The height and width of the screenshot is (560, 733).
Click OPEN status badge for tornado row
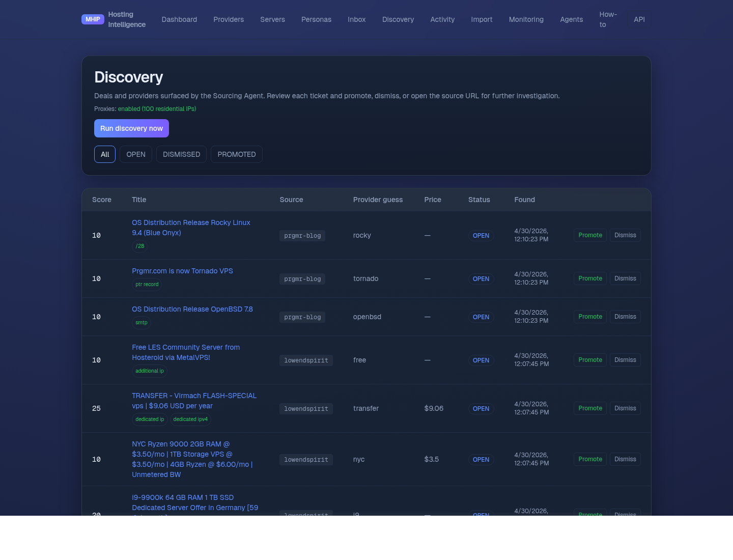[481, 279]
